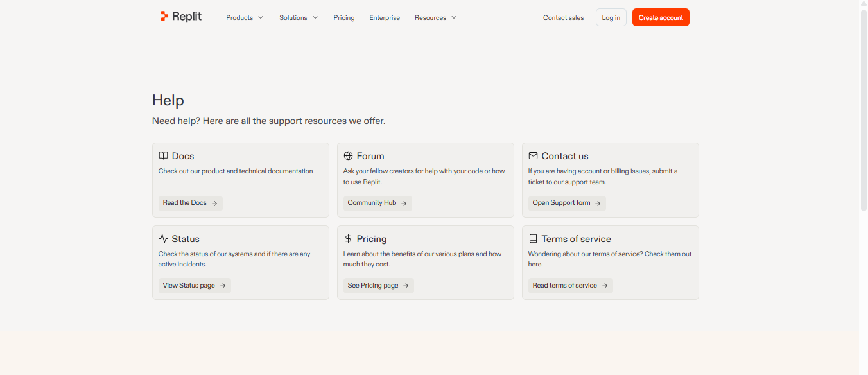Click the Help page heading
The width and height of the screenshot is (868, 375).
168,100
